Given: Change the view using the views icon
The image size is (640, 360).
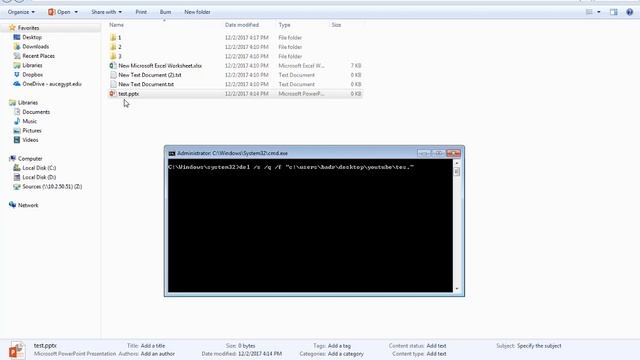Looking at the screenshot, I should 589,12.
